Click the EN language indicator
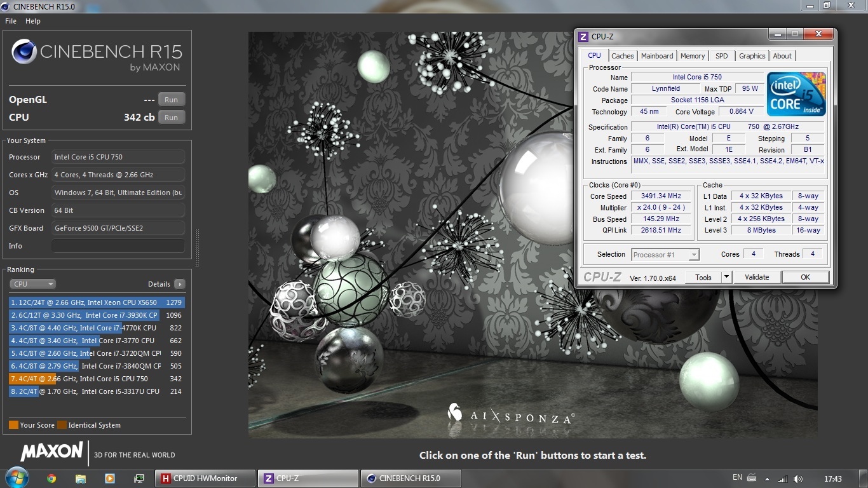 737,478
